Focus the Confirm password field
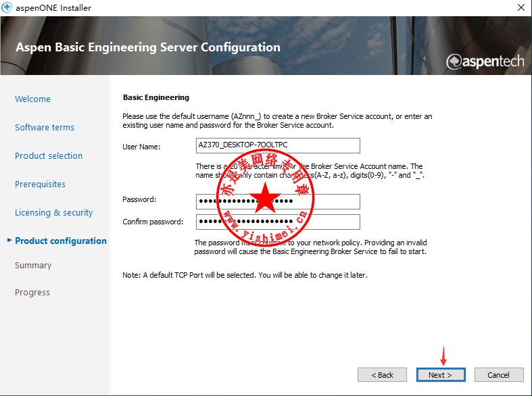This screenshot has height=396, width=532. 278,222
